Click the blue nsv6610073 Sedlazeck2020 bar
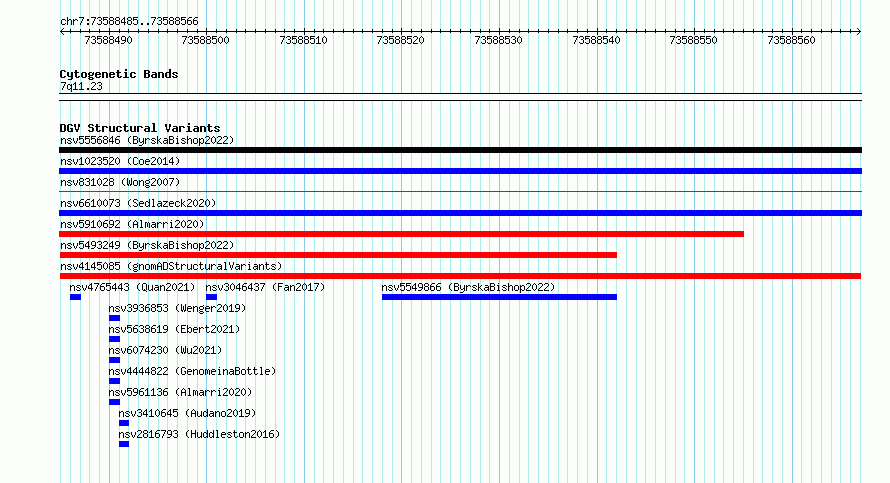The image size is (890, 483). pos(460,213)
